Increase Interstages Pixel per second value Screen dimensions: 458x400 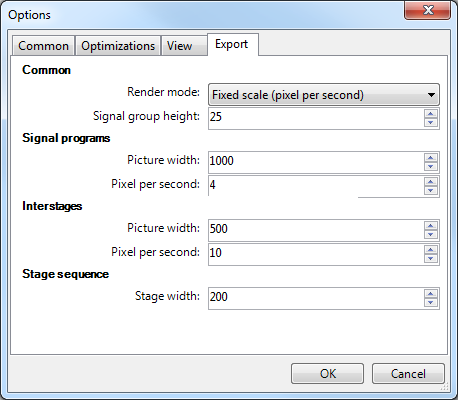(431, 250)
